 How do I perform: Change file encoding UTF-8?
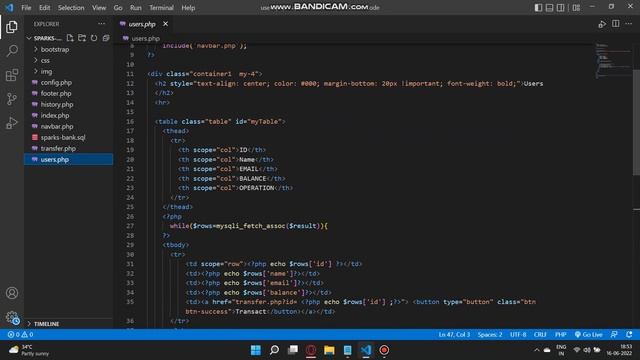pos(518,334)
